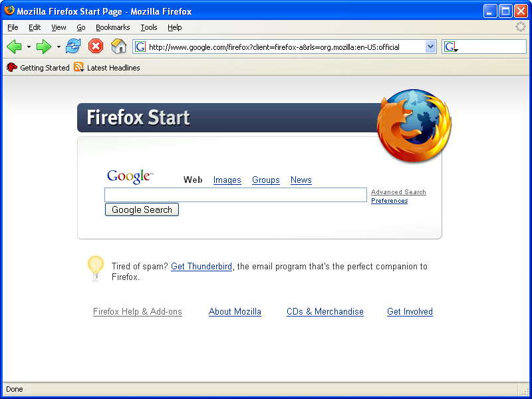Image resolution: width=532 pixels, height=399 pixels.
Task: Reload the page with the refresh icon
Action: pyautogui.click(x=73, y=47)
